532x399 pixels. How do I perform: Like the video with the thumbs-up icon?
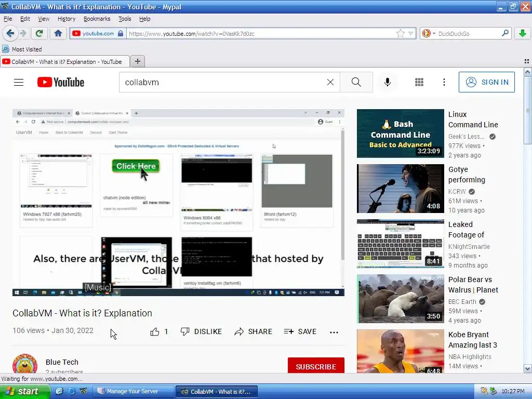[x=155, y=331]
